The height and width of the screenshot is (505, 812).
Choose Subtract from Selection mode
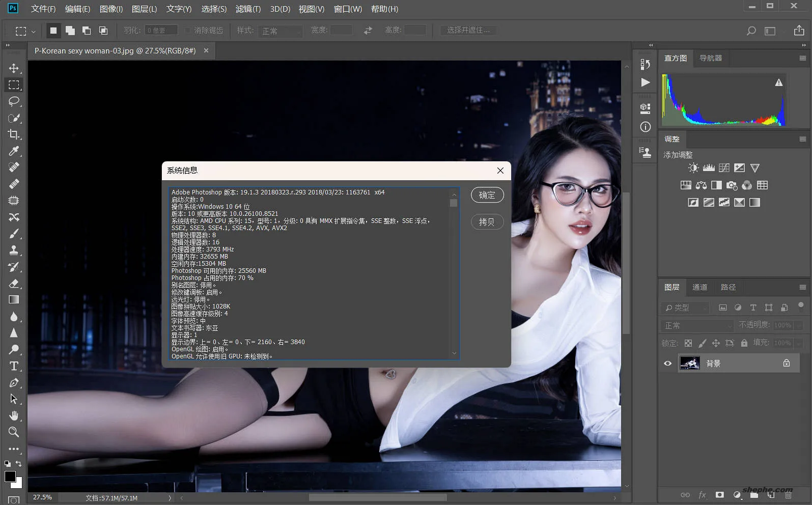coord(87,31)
